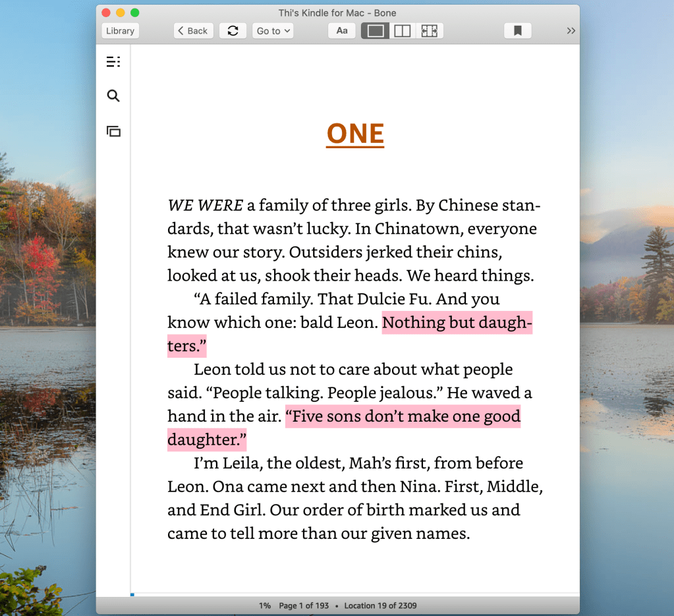Open the Aa font settings
The width and height of the screenshot is (674, 616).
tap(342, 31)
